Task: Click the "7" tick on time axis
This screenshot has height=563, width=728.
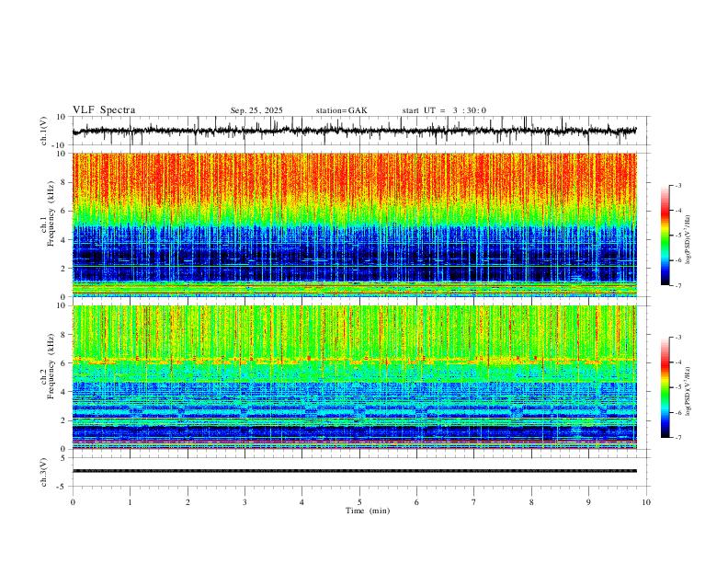Action: click(474, 502)
